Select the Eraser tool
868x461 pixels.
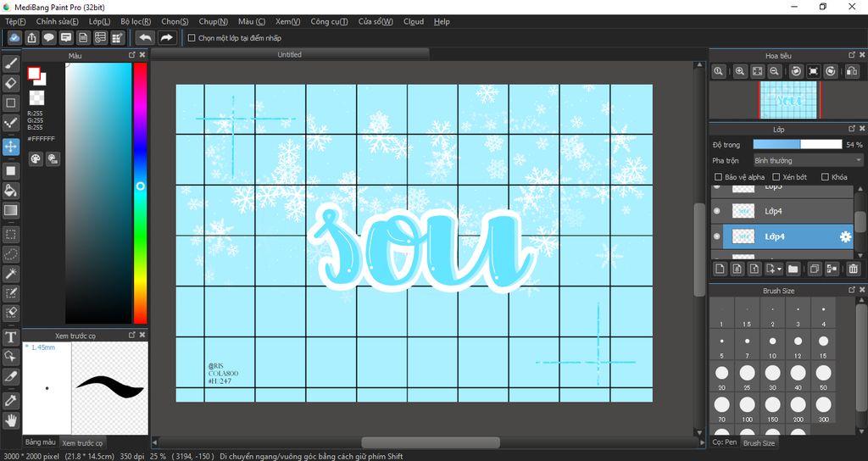(10, 83)
